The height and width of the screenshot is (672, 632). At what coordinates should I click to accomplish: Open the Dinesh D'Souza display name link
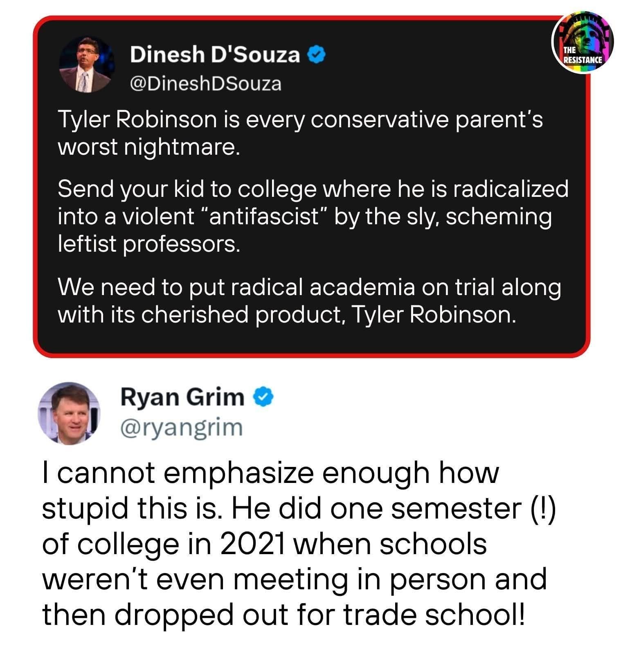coord(215,55)
